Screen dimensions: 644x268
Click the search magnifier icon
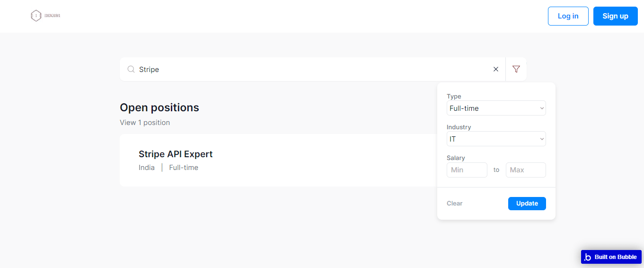point(131,69)
